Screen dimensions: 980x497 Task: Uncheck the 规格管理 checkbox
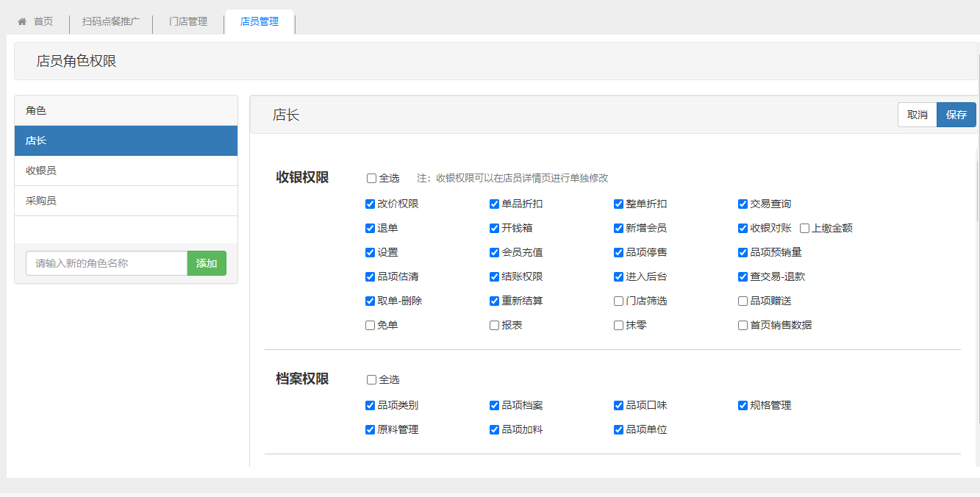point(743,406)
